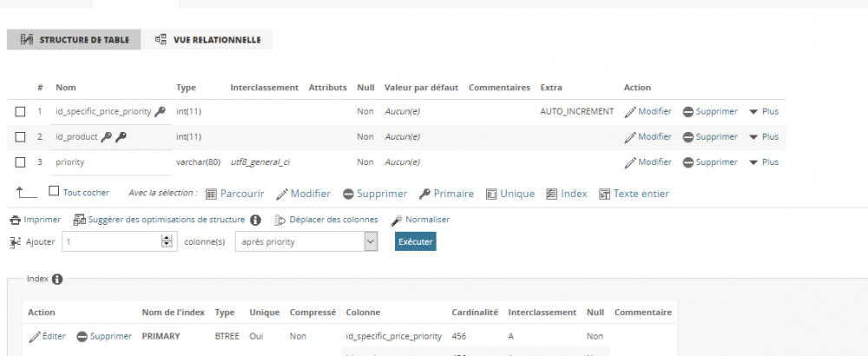This screenshot has width=868, height=356.
Task: Click the Vue relationnelle tab icon
Action: [161, 40]
